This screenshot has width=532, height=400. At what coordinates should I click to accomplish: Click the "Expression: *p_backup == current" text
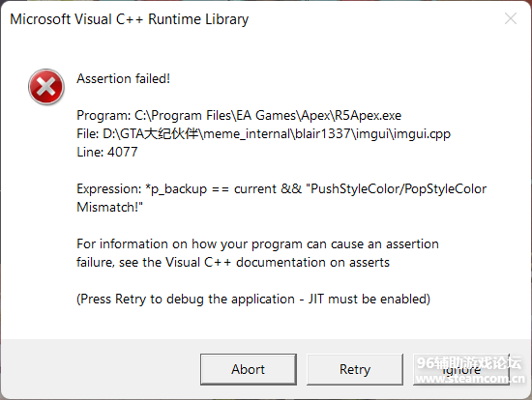pyautogui.click(x=177, y=189)
